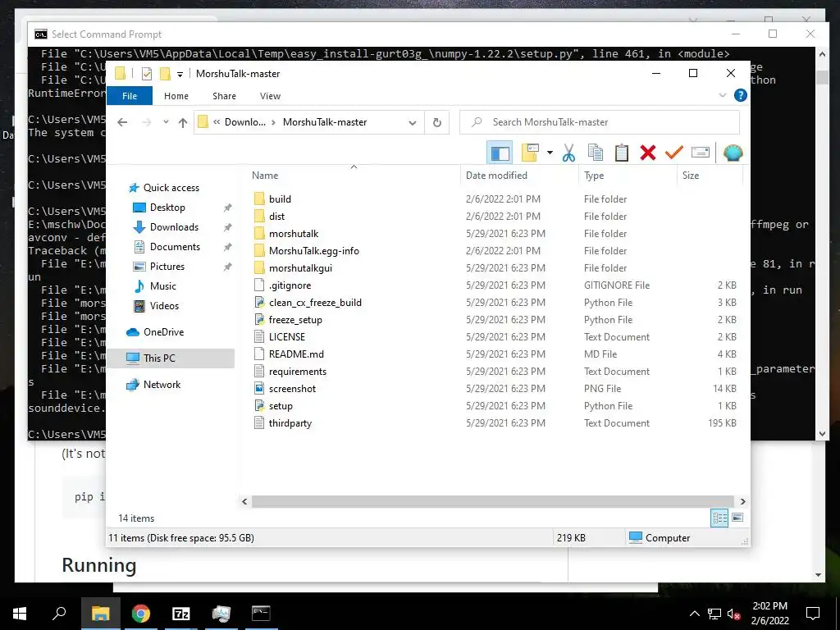Click the Search MorshuTalk-master field
840x630 pixels.
pos(600,122)
